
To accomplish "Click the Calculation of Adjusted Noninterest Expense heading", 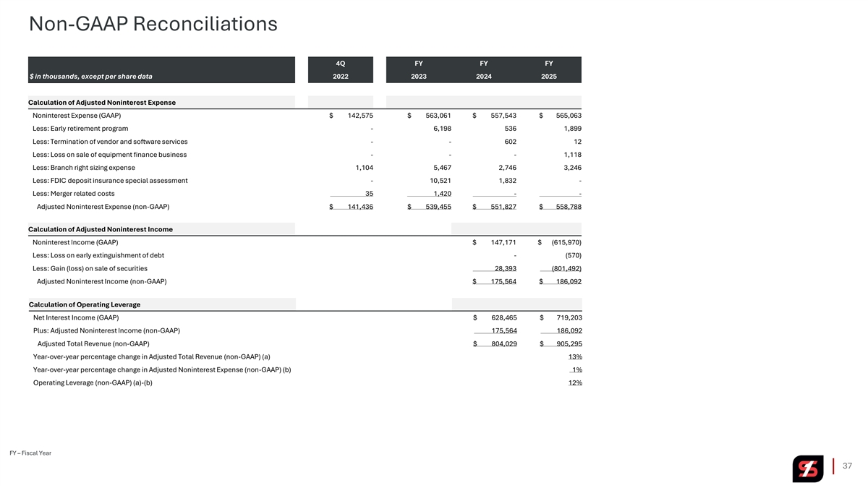I will point(102,103).
